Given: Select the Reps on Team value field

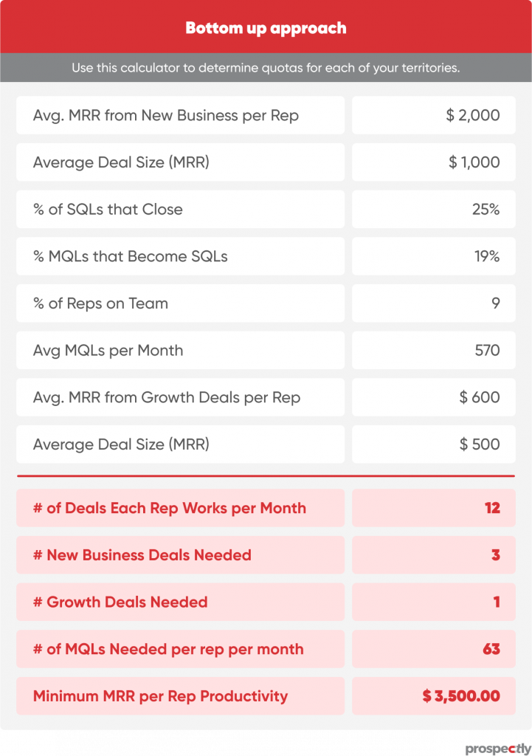Looking at the screenshot, I should [x=433, y=303].
